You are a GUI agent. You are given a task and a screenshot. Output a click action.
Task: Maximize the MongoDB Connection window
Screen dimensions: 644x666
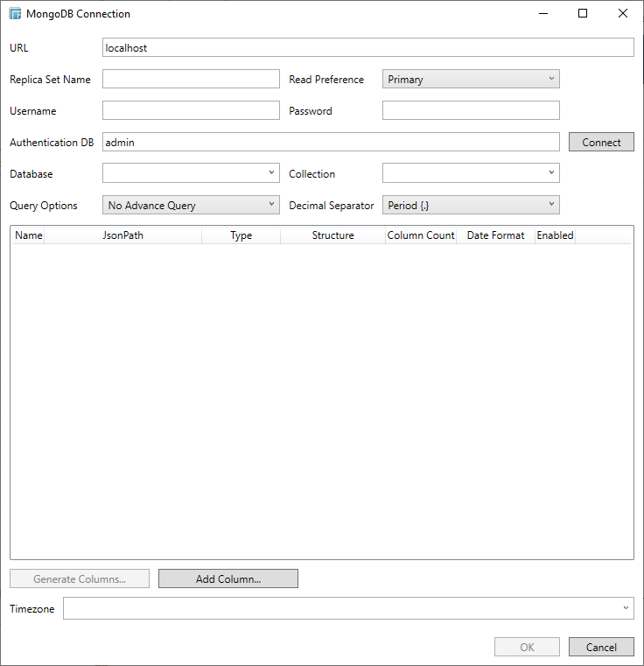[583, 14]
